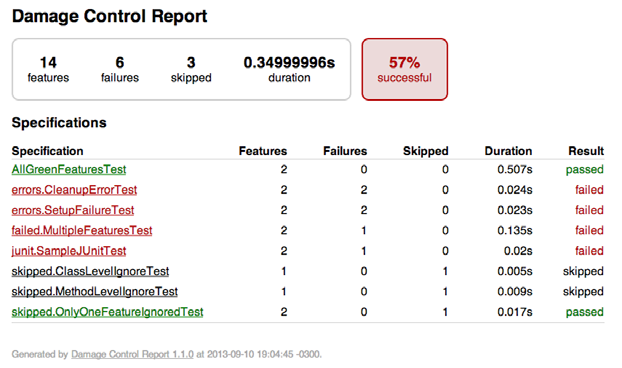The image size is (622, 368).
Task: Click the 57% successful summary box
Action: coord(405,69)
